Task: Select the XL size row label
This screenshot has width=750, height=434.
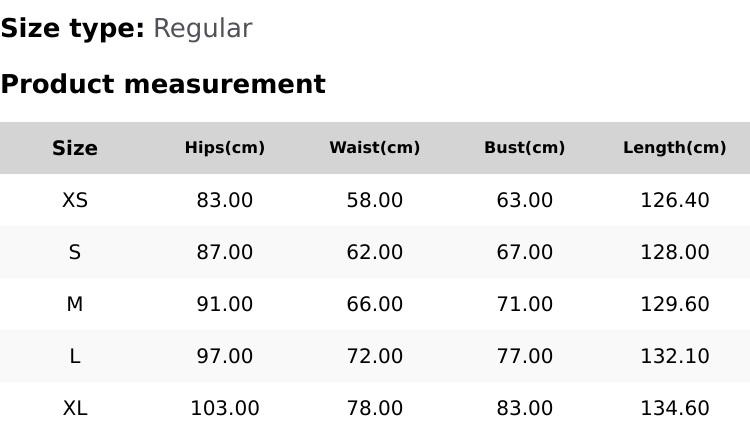Action: 75,408
